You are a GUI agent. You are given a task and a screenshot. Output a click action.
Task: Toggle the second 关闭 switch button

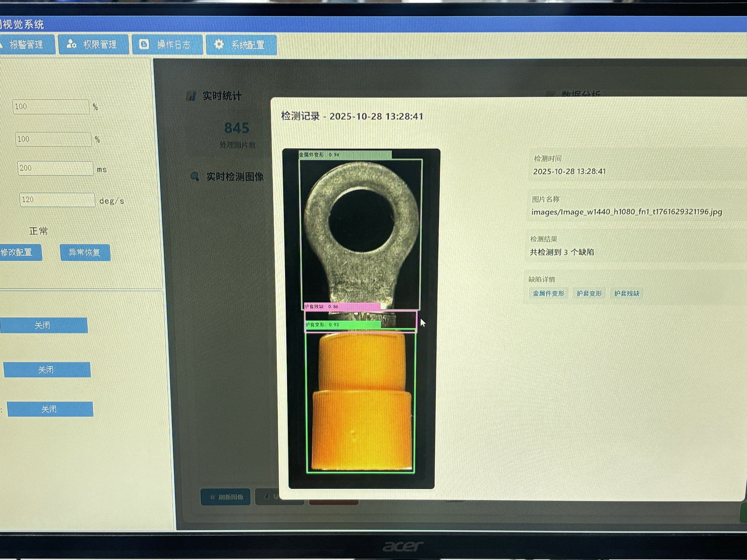(x=46, y=370)
